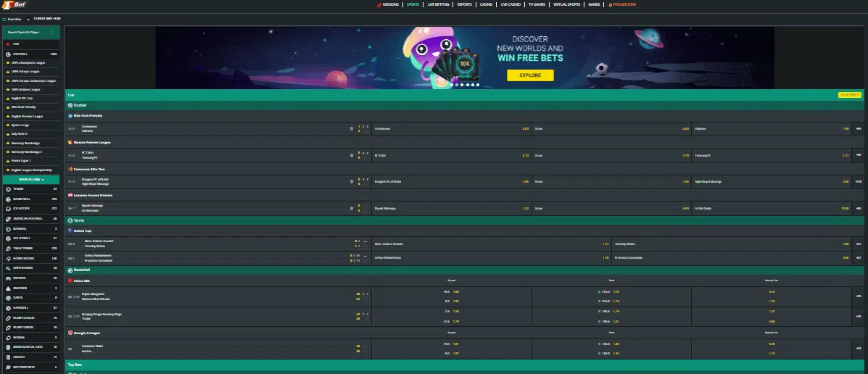Collapse the Basketball live section header
This screenshot has width=868, height=374.
pos(464,270)
